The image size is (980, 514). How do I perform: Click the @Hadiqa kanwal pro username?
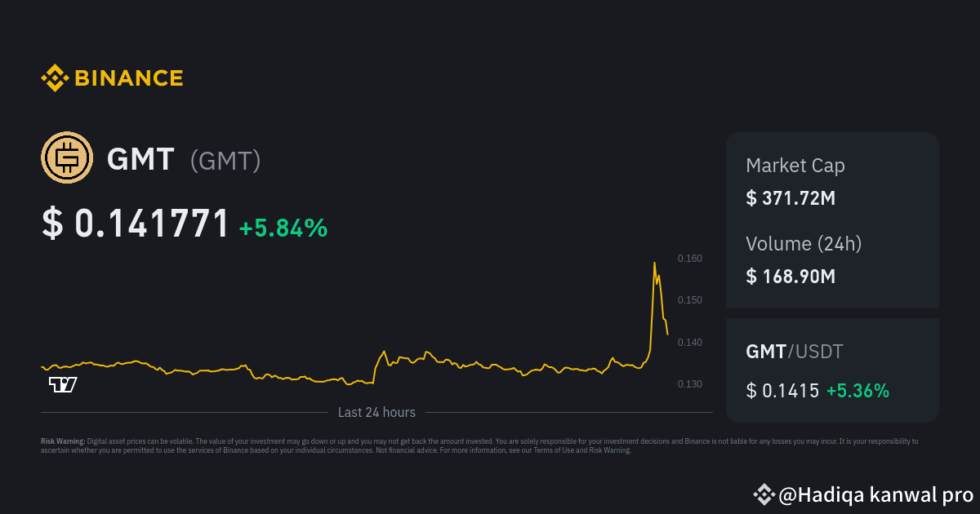872,494
